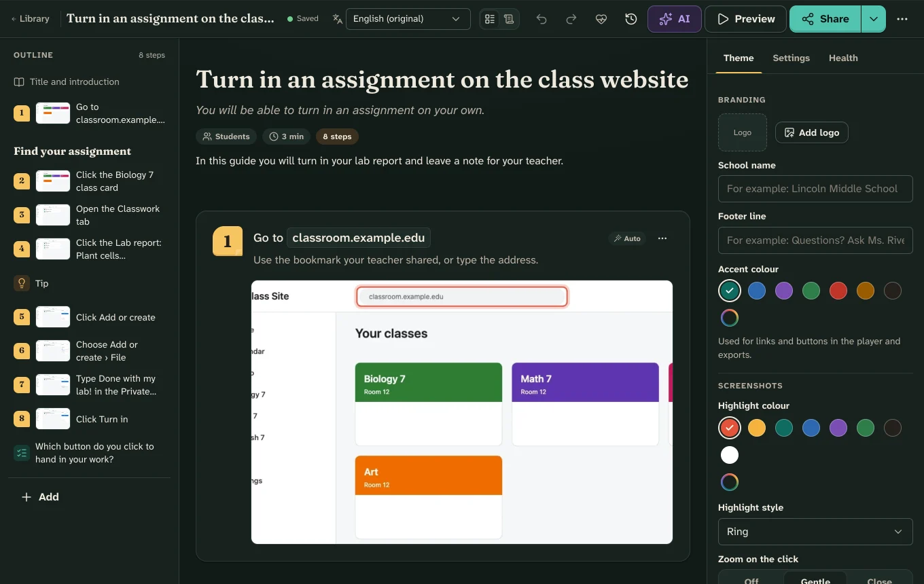Switch to the Settings tab

coord(791,58)
